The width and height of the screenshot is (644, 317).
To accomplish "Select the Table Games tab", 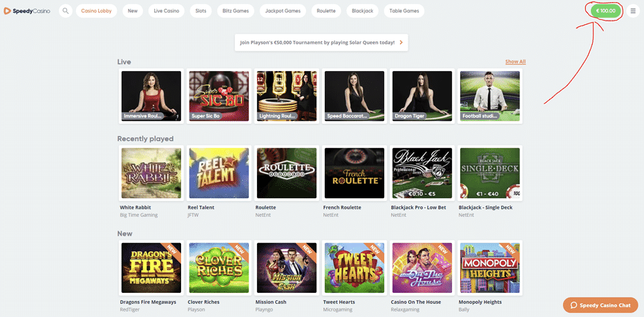I will [404, 11].
